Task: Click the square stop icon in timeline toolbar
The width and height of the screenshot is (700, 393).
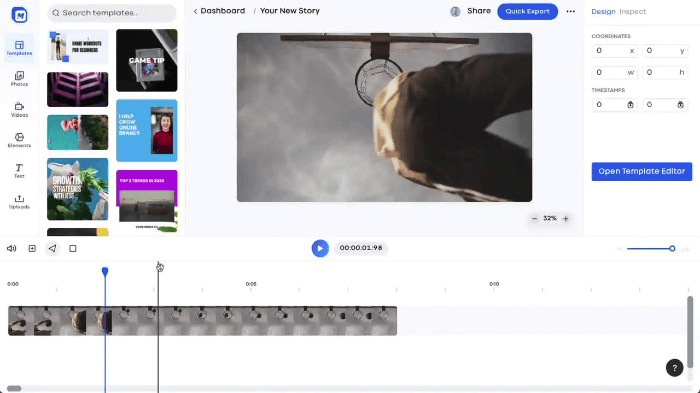Action: pos(73,248)
